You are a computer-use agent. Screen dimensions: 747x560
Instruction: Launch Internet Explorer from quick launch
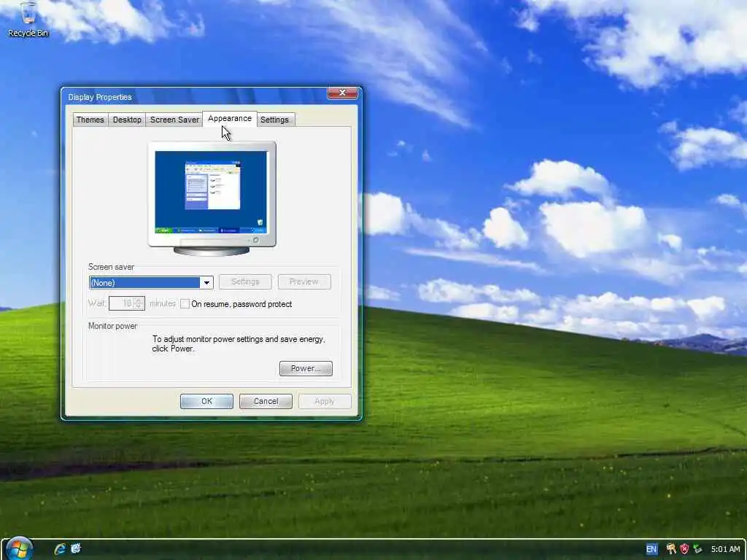coord(60,548)
